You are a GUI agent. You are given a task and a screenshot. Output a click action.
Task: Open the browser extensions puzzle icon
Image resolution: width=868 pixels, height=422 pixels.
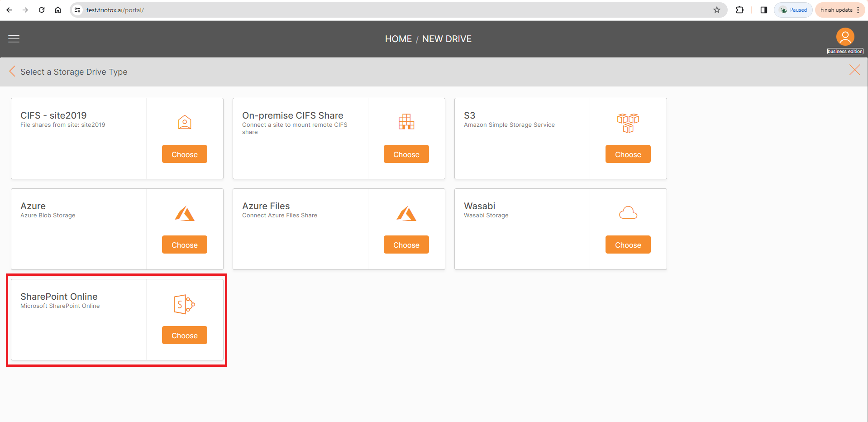click(x=740, y=10)
